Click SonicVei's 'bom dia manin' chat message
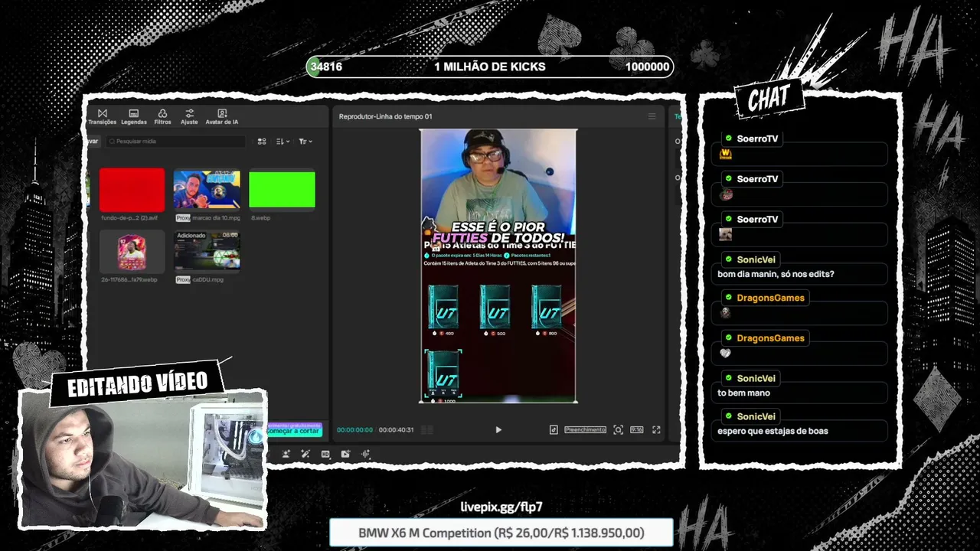The image size is (980, 551). tap(776, 274)
